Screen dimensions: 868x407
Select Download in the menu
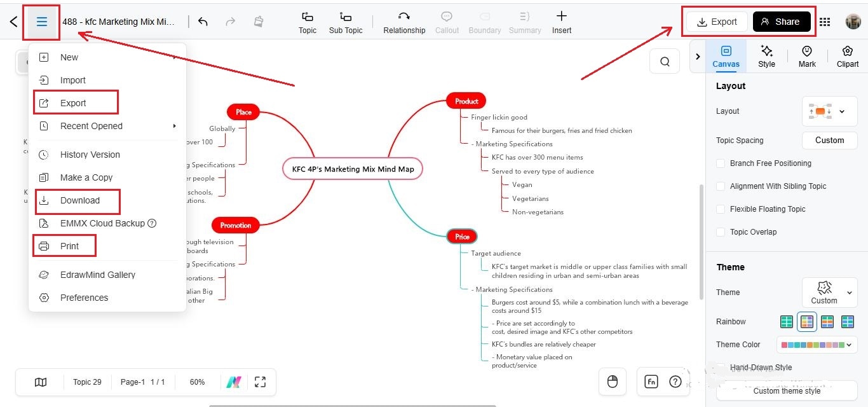[x=107, y=200]
